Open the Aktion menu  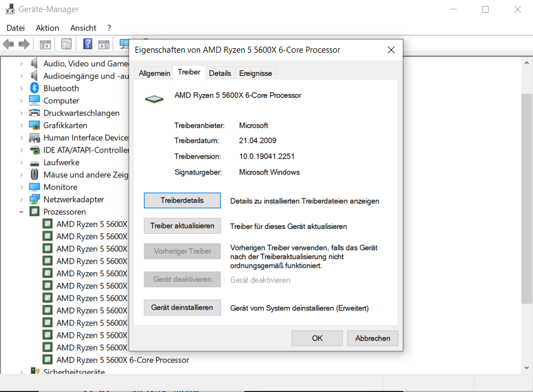pos(48,28)
